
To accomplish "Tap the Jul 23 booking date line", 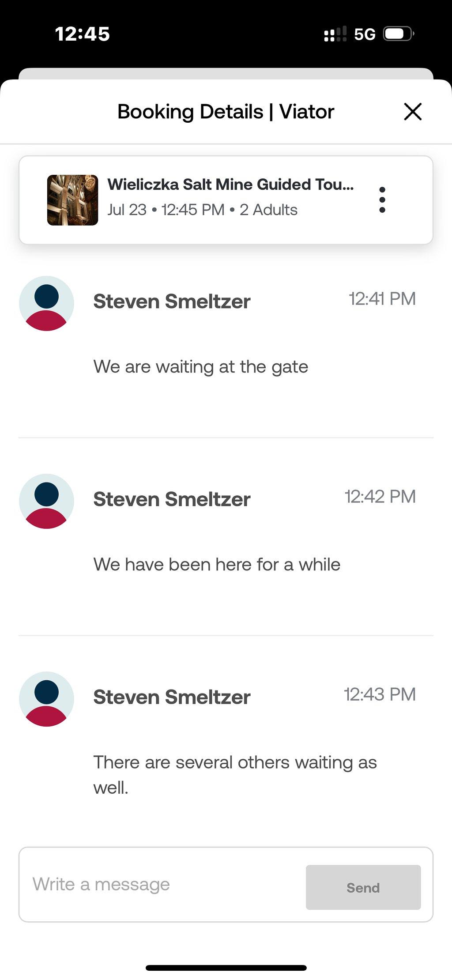I will (x=202, y=210).
